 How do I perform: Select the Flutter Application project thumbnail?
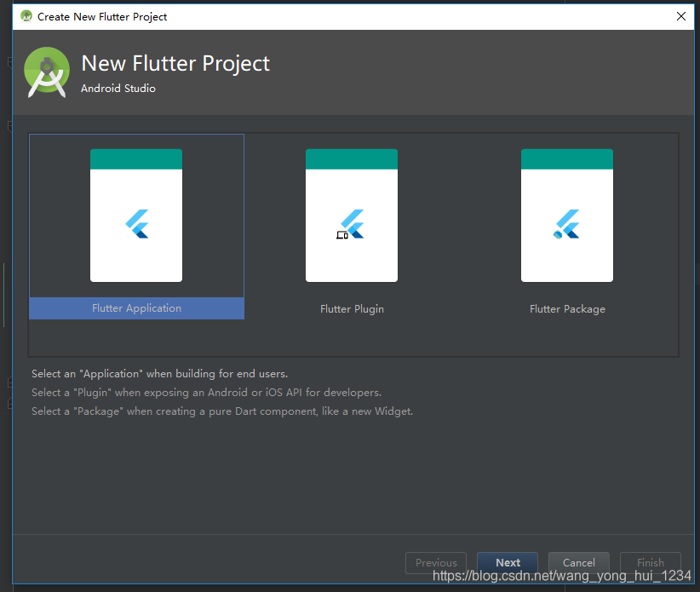coord(136,216)
